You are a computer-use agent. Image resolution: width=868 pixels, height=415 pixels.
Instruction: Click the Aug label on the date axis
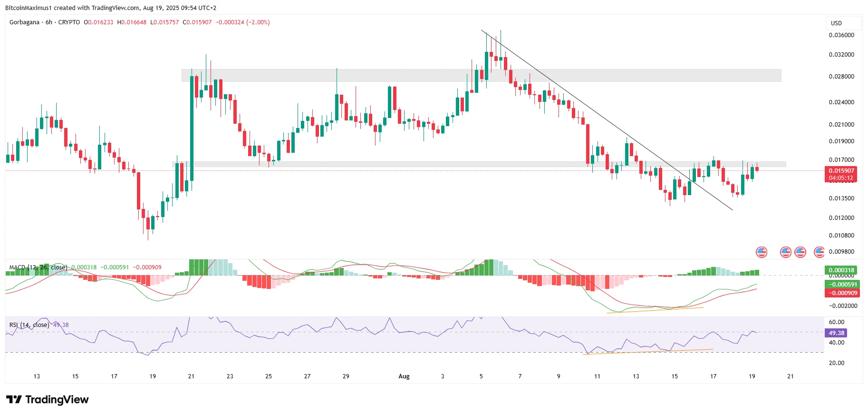[404, 376]
